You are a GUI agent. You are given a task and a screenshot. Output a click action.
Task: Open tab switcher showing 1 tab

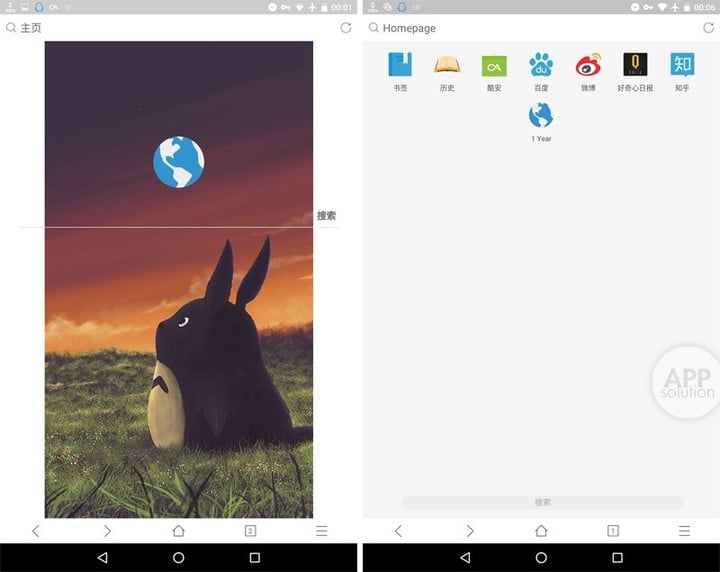tap(613, 531)
